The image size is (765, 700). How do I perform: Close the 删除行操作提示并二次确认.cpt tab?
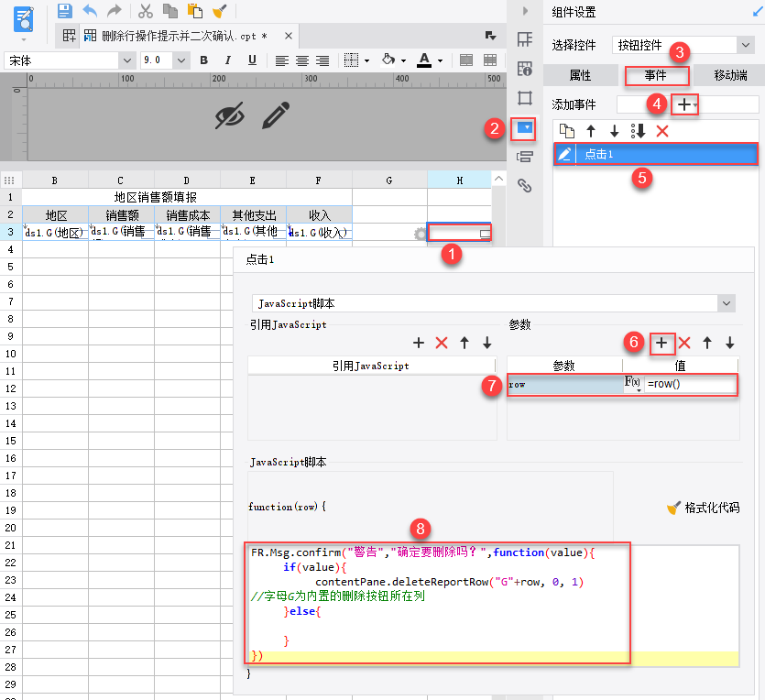point(289,36)
